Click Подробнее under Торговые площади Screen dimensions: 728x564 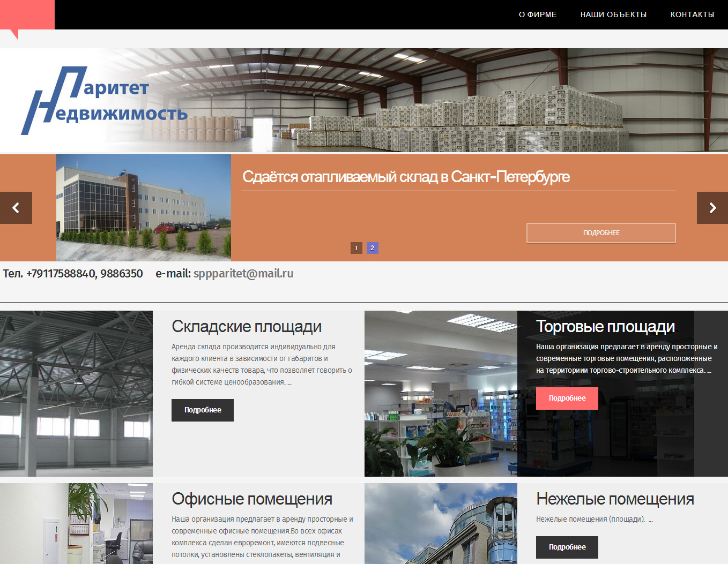click(x=567, y=398)
